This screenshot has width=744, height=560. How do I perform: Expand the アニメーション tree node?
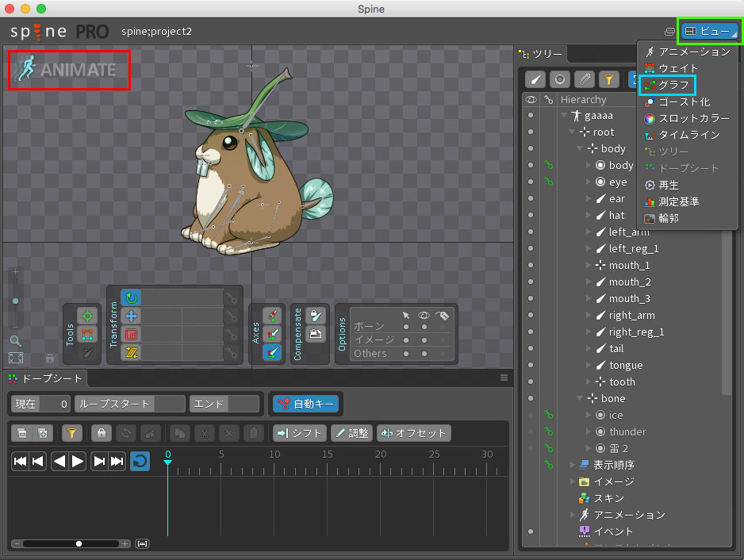click(572, 515)
